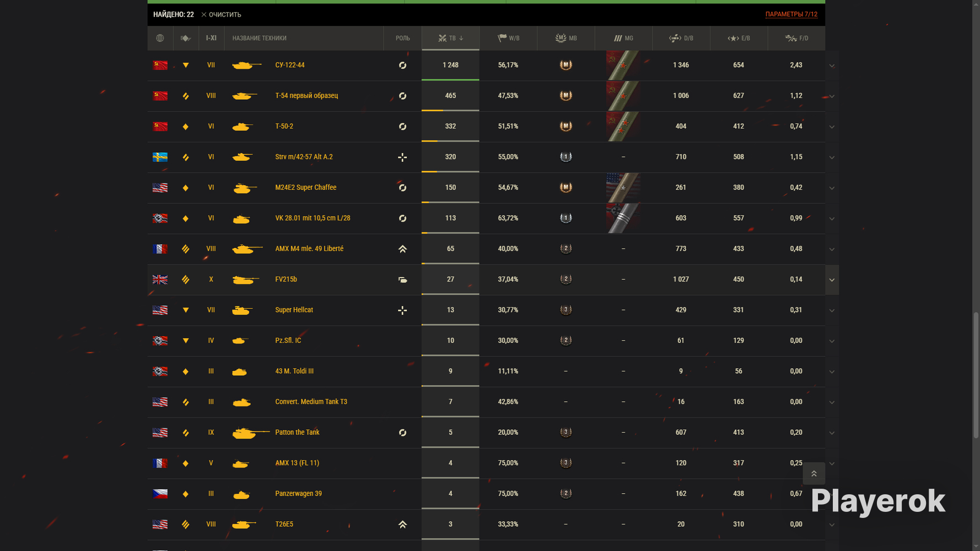Click the role icon on Т-50-2 row

tap(402, 127)
